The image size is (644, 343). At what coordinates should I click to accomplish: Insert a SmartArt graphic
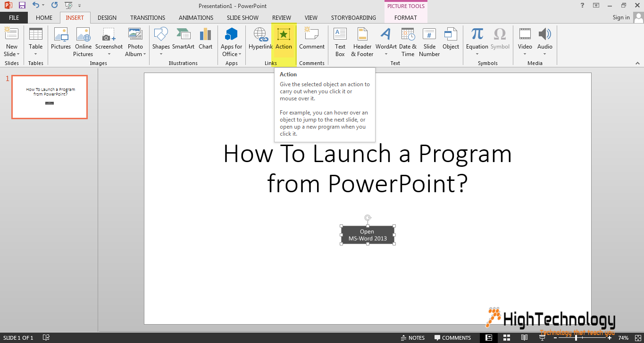pos(183,39)
